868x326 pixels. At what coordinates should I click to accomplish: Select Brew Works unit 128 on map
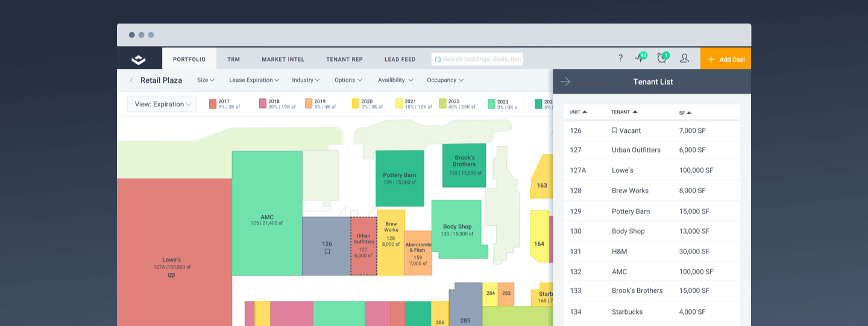pos(391,243)
